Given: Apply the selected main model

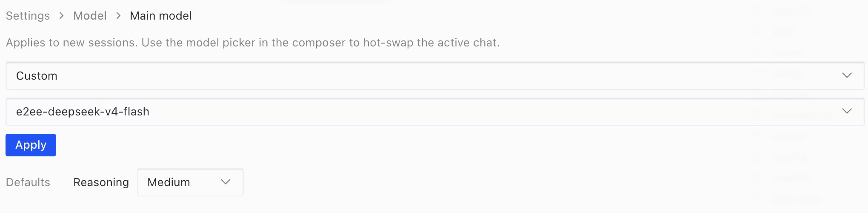Looking at the screenshot, I should click(31, 145).
